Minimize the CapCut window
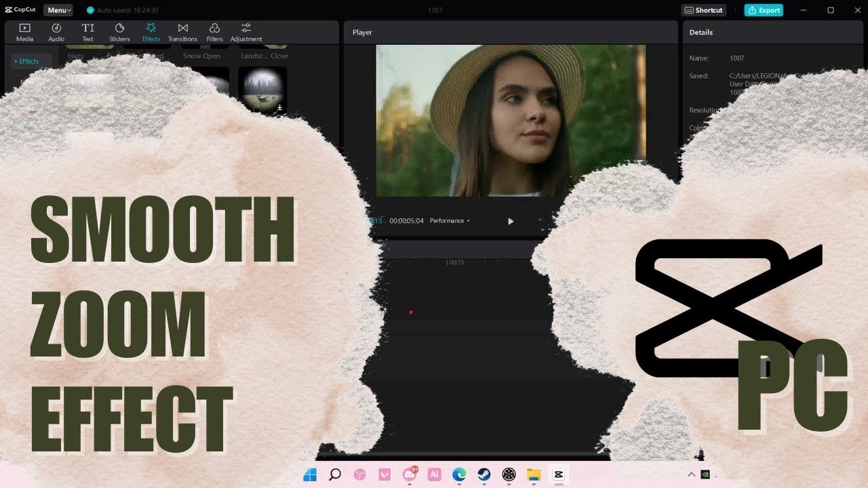 [804, 10]
